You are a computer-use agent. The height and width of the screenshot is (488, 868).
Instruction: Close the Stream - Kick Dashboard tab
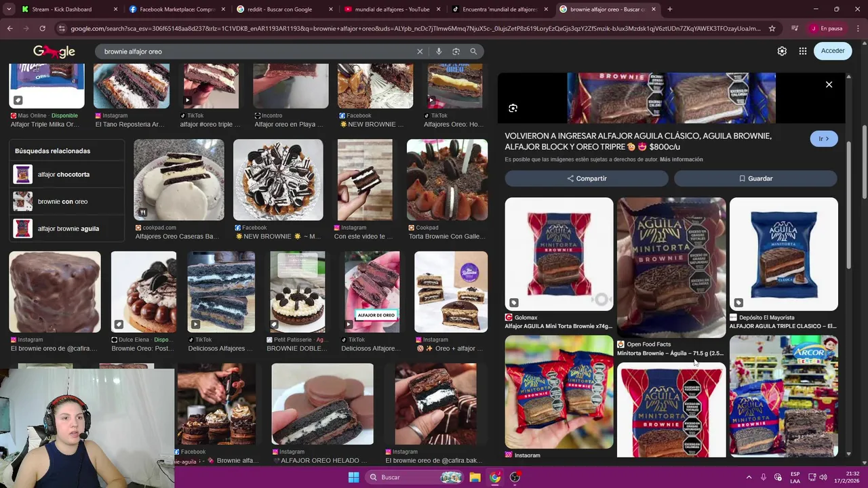tap(115, 9)
